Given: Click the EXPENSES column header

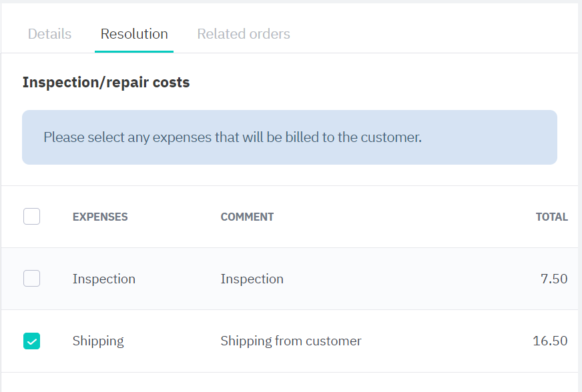Looking at the screenshot, I should pos(100,217).
